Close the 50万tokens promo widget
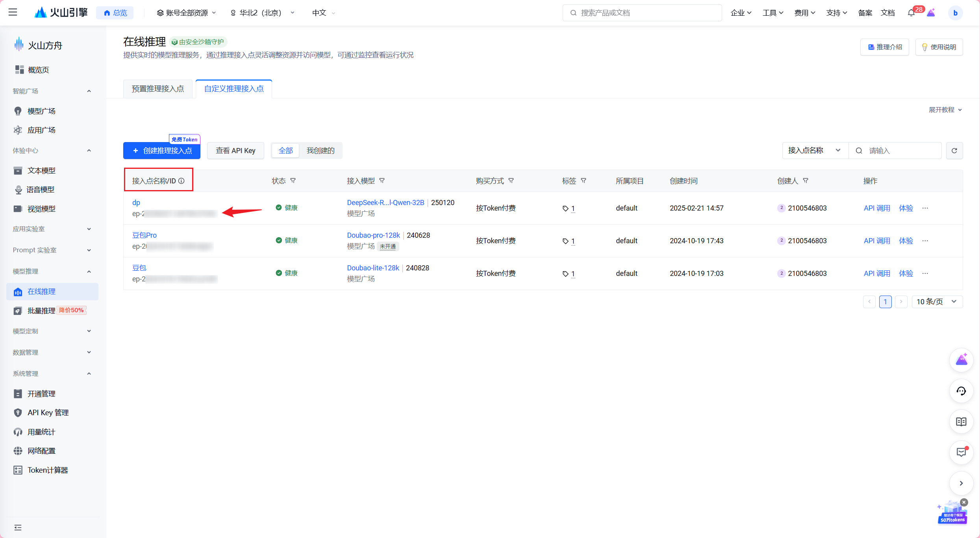980x538 pixels. pyautogui.click(x=964, y=502)
